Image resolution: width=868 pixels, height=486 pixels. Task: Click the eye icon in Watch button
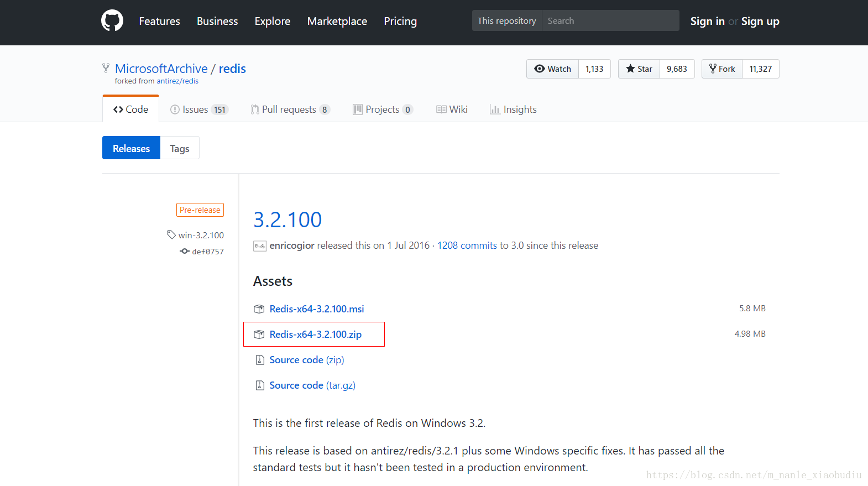540,69
